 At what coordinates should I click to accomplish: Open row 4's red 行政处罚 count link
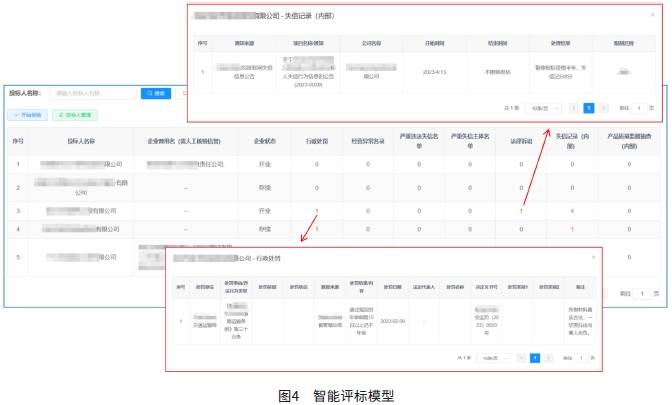click(317, 229)
